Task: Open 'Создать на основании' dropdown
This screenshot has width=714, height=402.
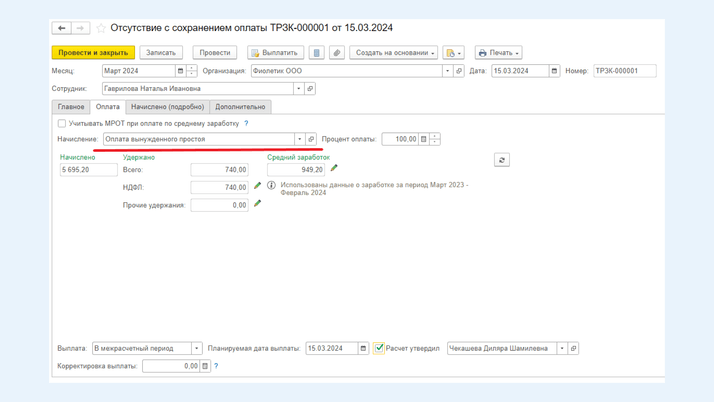Action: (394, 53)
